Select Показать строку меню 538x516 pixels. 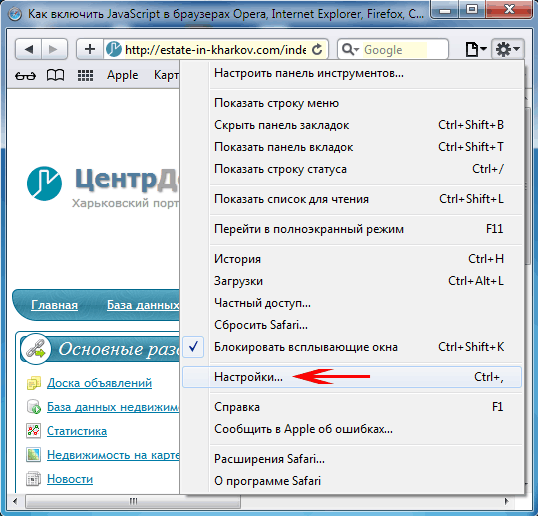352,103
